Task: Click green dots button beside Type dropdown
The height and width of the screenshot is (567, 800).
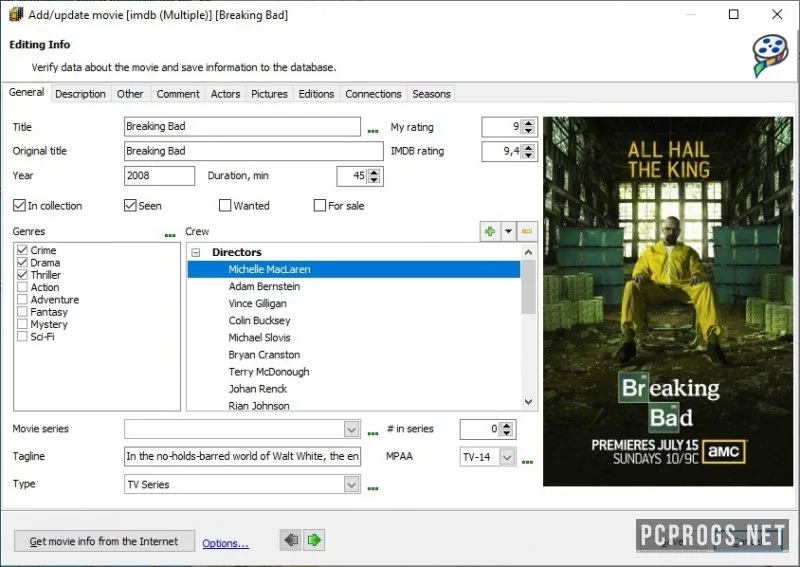Action: [x=373, y=488]
